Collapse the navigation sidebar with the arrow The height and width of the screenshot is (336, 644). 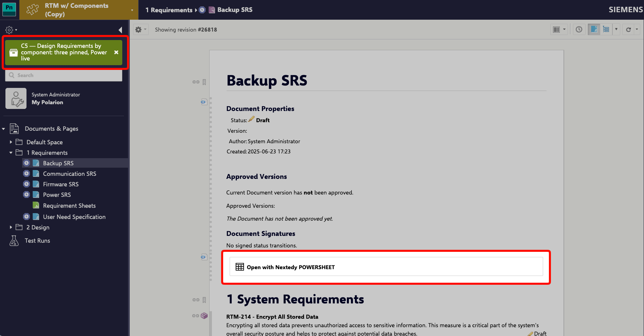(x=120, y=30)
